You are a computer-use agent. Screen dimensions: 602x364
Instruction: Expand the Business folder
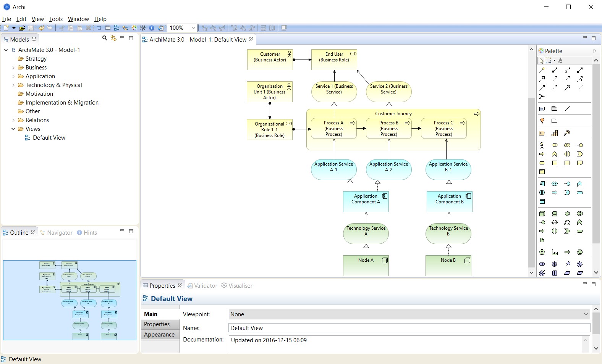click(13, 68)
